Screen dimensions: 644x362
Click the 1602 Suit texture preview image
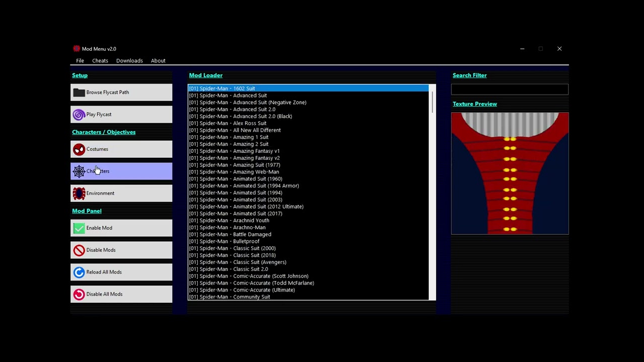coord(510,173)
